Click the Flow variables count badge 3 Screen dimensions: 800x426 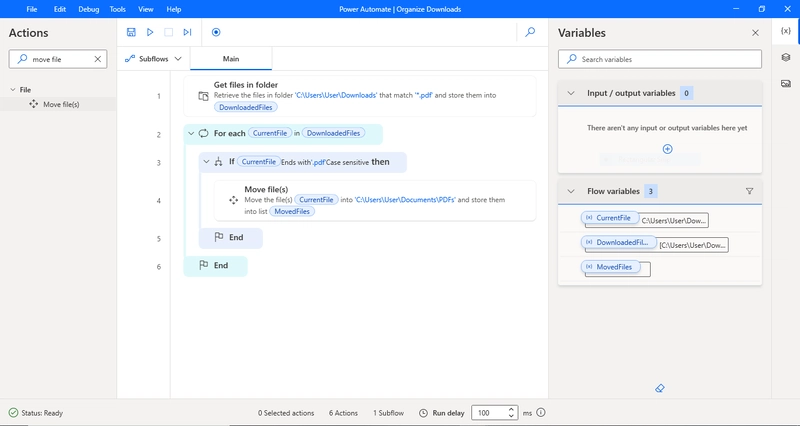[x=651, y=191]
